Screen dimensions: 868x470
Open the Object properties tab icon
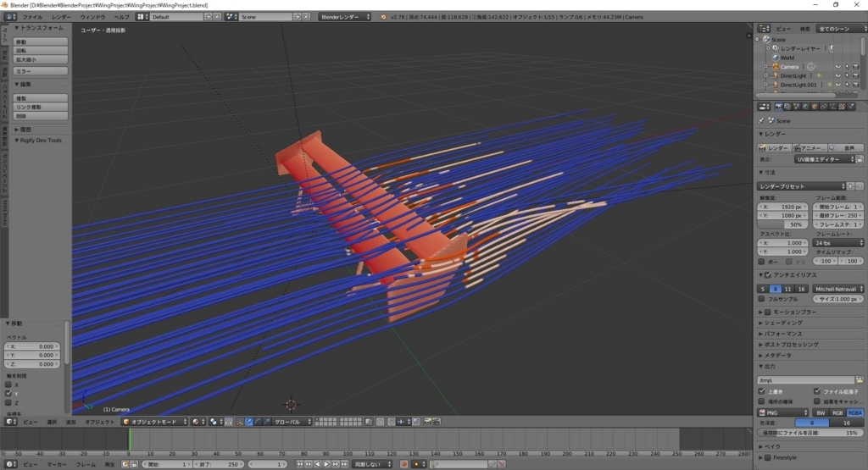[815, 107]
